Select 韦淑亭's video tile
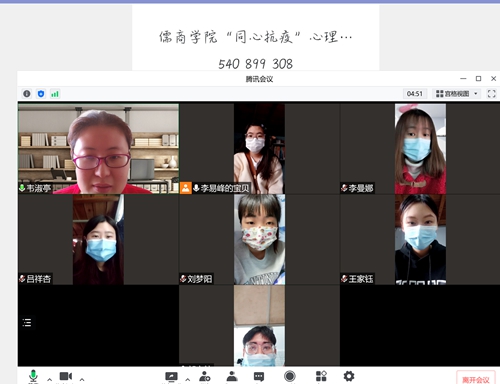500x384 pixels. point(98,149)
